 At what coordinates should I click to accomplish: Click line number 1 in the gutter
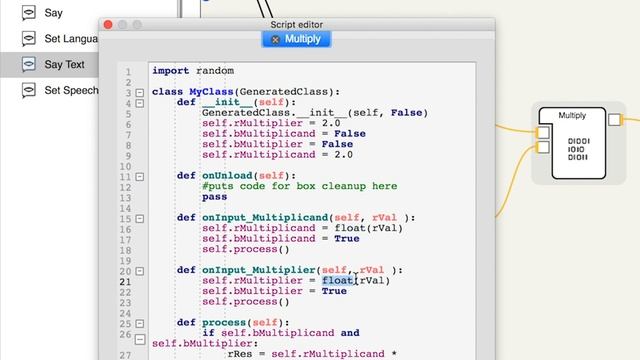128,72
